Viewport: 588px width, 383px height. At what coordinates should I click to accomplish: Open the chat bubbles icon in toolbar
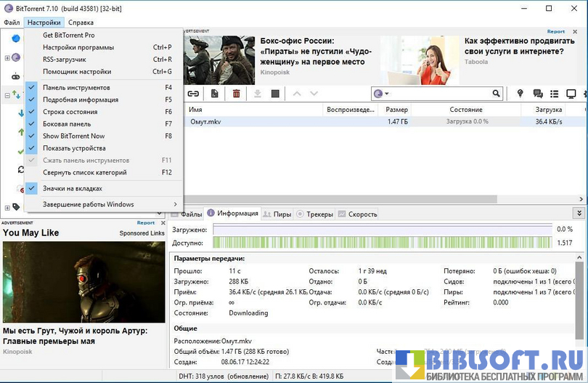(x=538, y=94)
